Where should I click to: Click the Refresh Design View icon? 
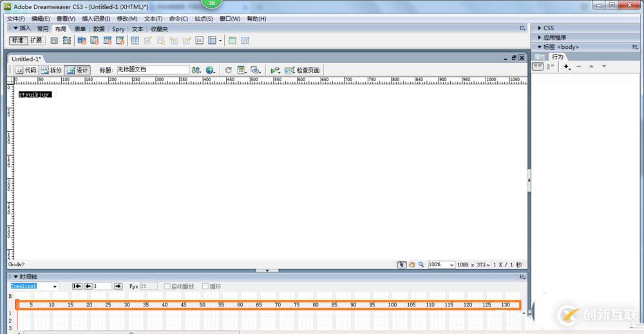tap(229, 70)
